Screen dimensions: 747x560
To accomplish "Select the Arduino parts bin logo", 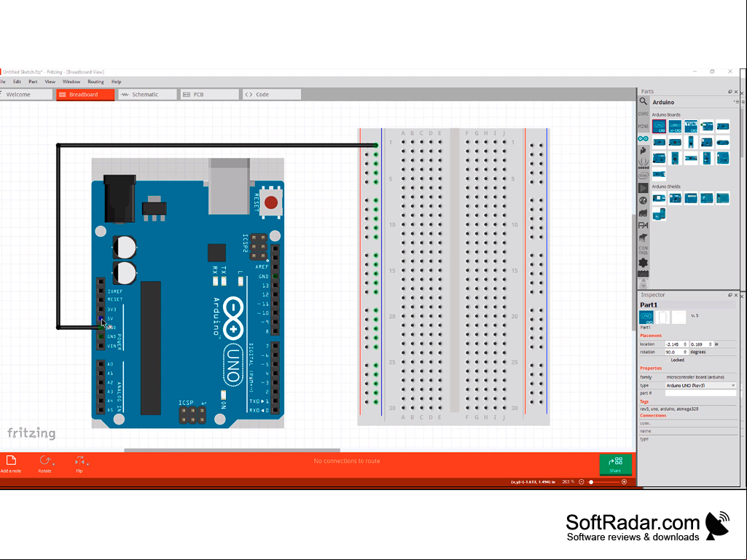I will pyautogui.click(x=643, y=138).
